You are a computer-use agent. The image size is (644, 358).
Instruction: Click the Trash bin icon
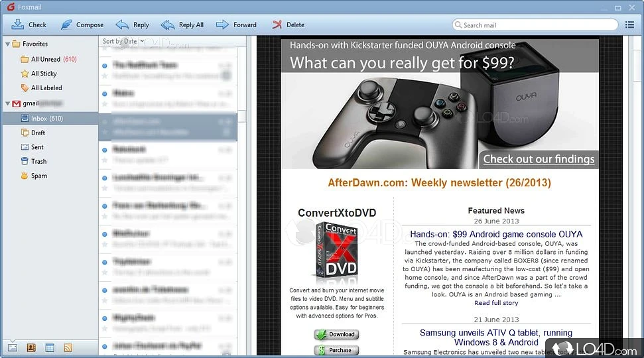(x=25, y=161)
